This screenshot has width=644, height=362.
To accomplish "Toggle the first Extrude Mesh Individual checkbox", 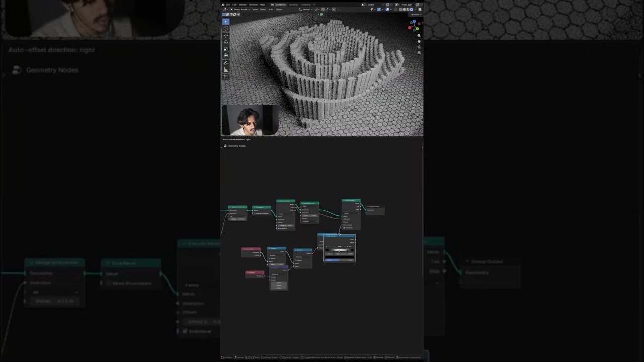I will [279, 228].
